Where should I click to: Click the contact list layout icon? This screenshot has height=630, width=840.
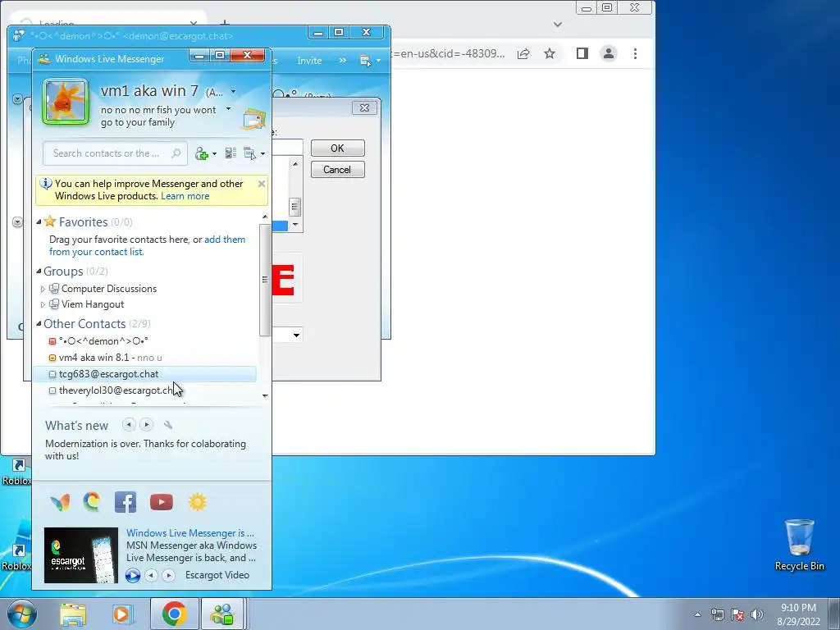231,153
